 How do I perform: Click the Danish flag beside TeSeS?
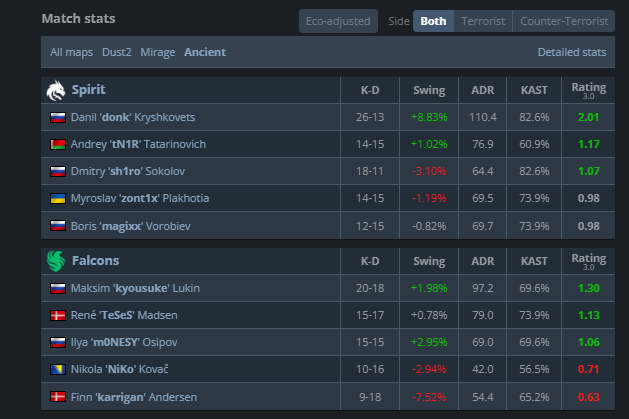pos(58,316)
